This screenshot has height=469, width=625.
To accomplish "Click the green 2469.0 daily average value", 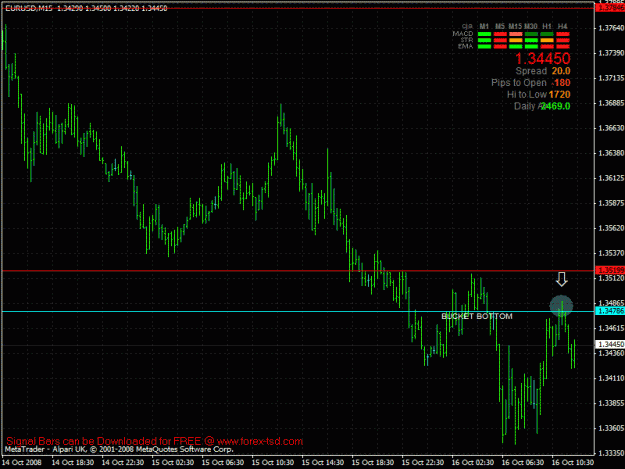I will [x=556, y=106].
